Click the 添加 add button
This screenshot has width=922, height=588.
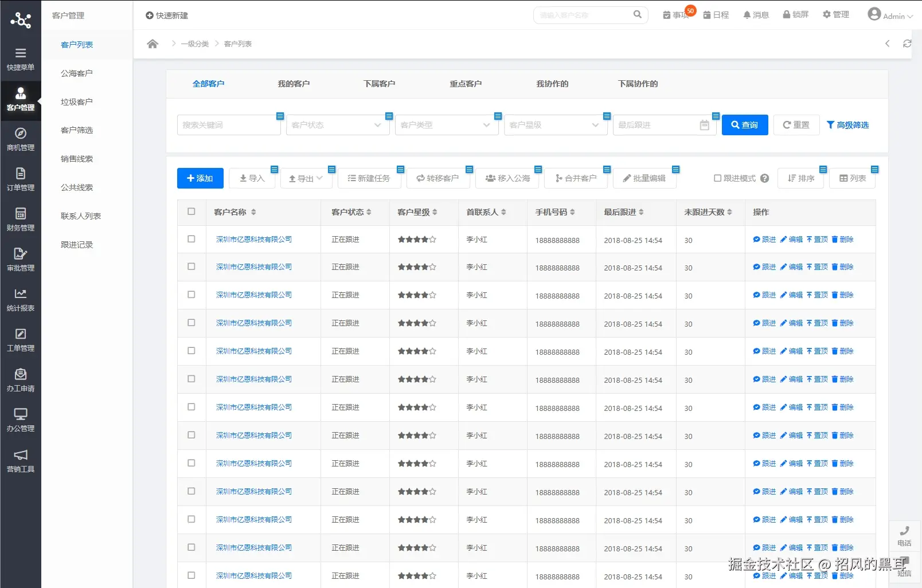pyautogui.click(x=200, y=178)
